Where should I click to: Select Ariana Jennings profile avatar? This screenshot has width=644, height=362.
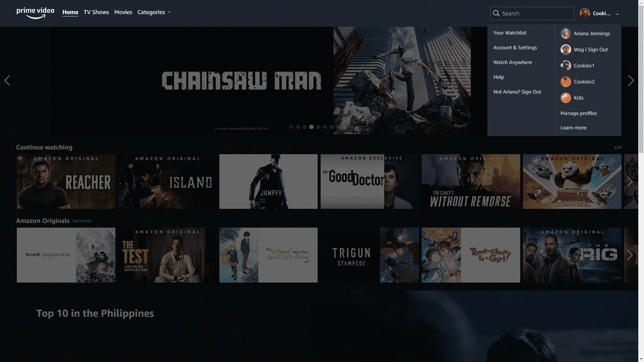[566, 34]
